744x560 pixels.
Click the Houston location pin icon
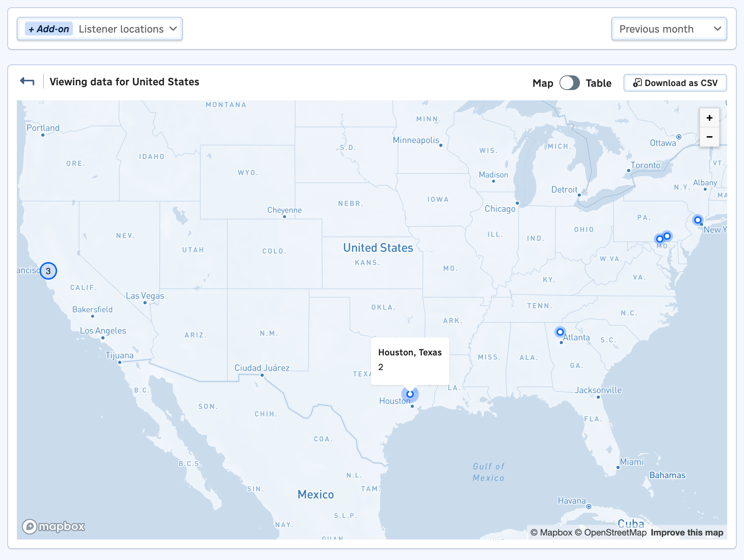tap(410, 394)
